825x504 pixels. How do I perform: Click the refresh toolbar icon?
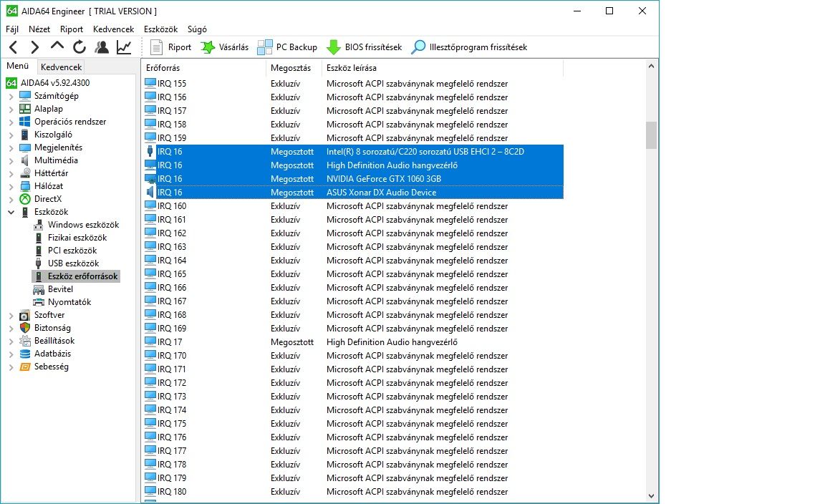[79, 47]
